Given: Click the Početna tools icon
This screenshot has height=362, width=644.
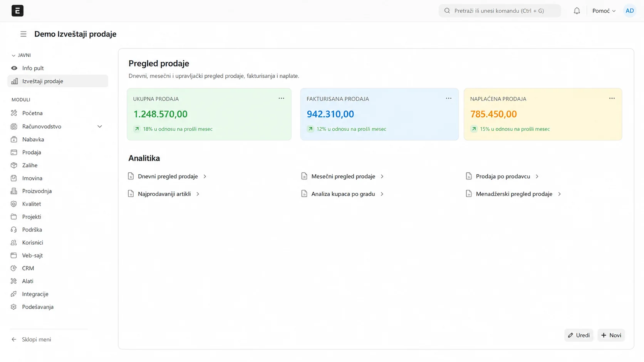Looking at the screenshot, I should 14,113.
